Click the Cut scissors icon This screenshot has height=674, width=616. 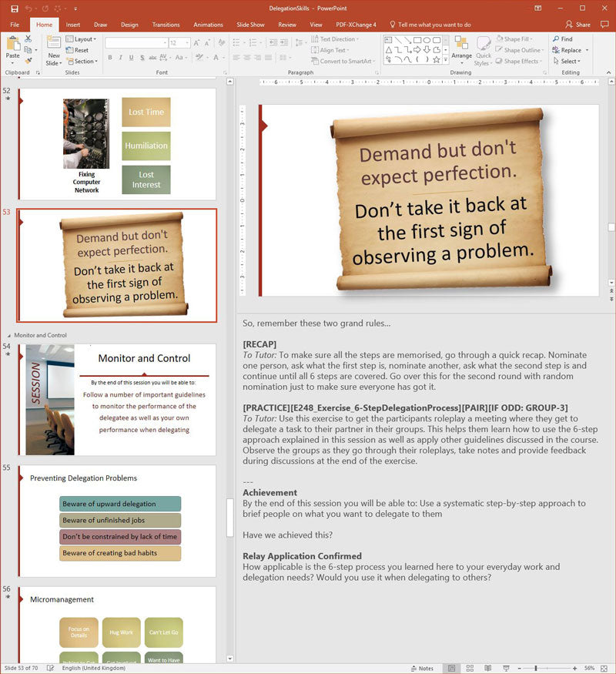[x=28, y=39]
